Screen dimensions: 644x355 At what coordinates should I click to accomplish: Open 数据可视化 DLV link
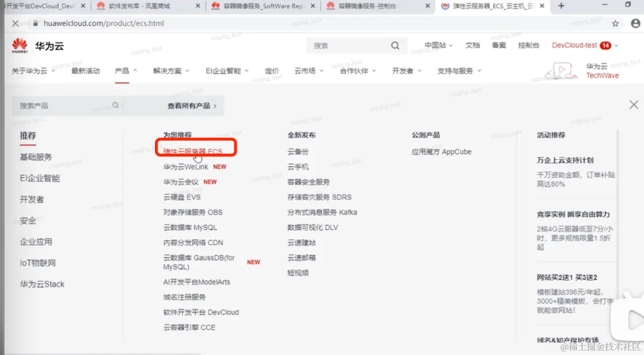point(313,227)
